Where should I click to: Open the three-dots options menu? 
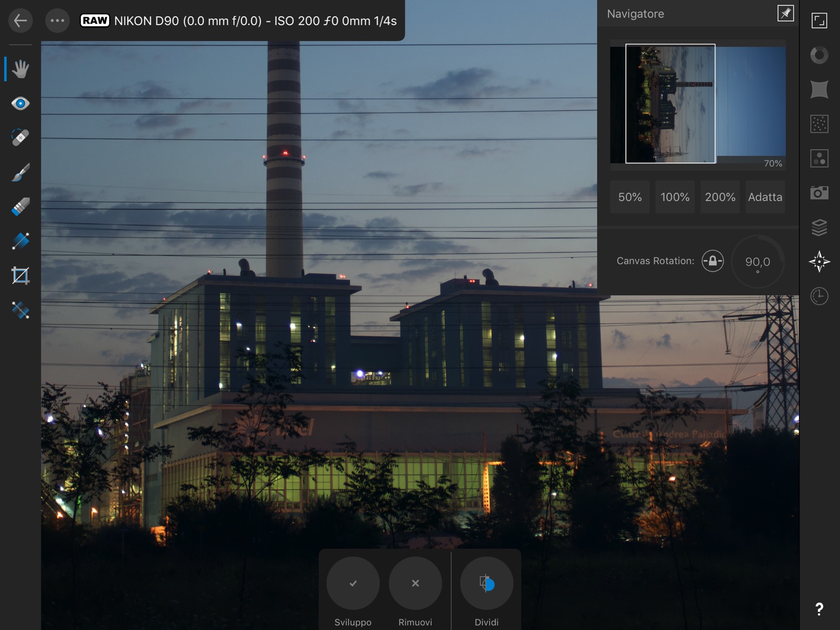pos(57,21)
